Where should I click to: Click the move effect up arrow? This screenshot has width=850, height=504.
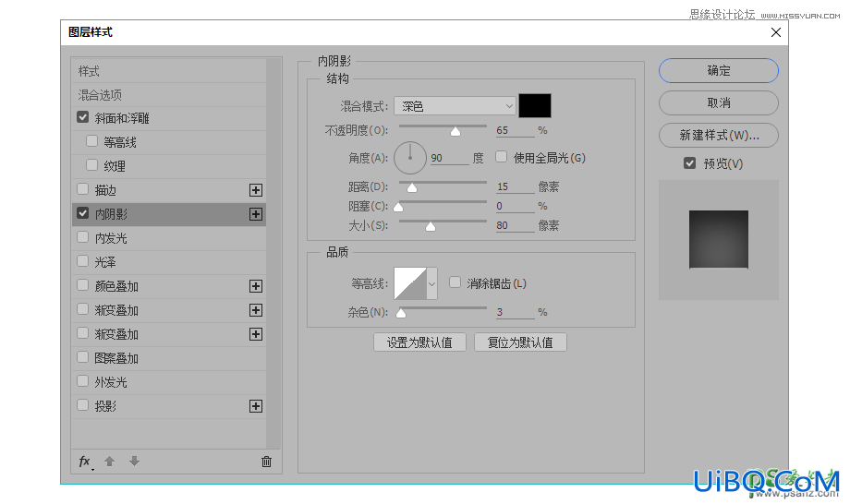point(110,462)
